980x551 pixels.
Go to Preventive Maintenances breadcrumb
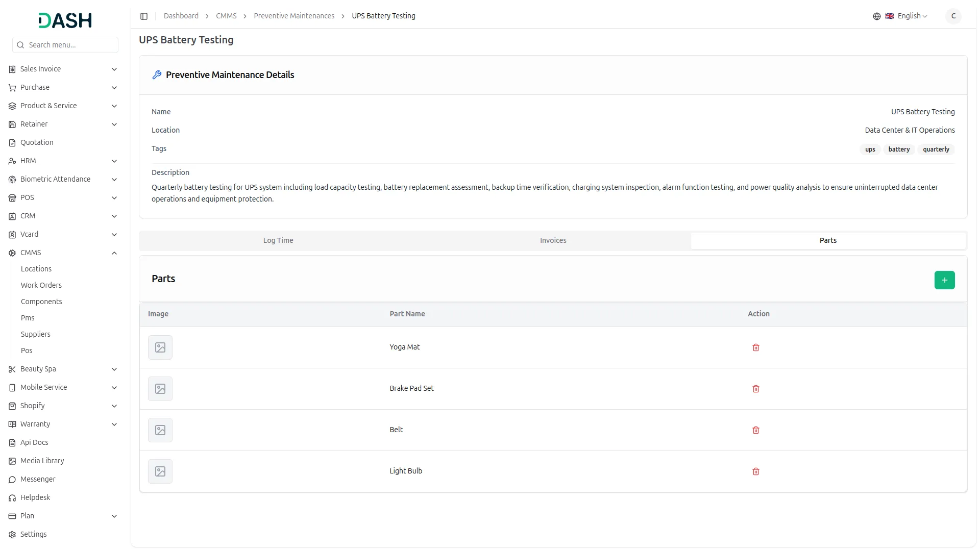click(293, 16)
